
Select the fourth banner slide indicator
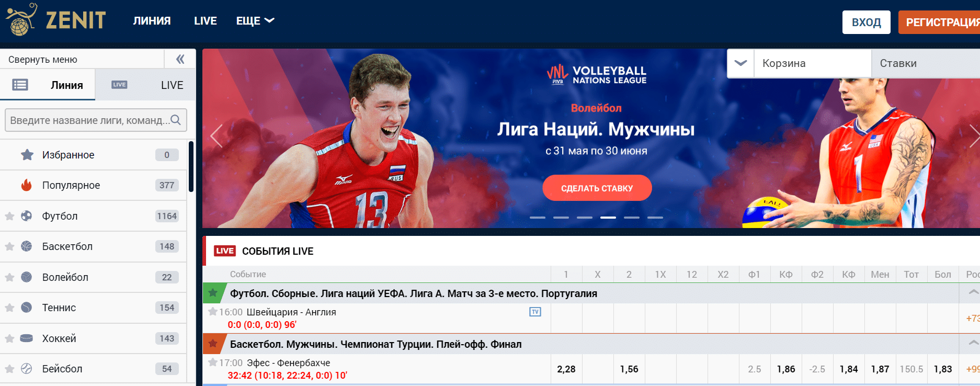(x=608, y=217)
